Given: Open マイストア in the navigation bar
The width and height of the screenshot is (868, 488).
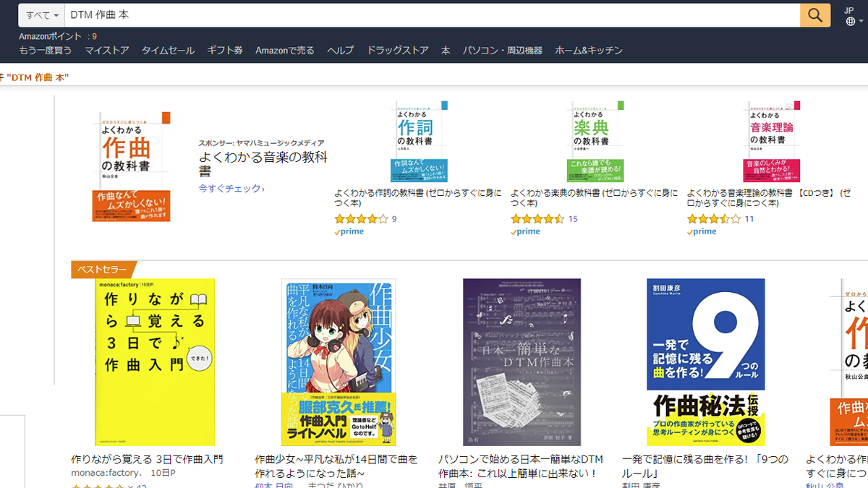Looking at the screenshot, I should 106,51.
